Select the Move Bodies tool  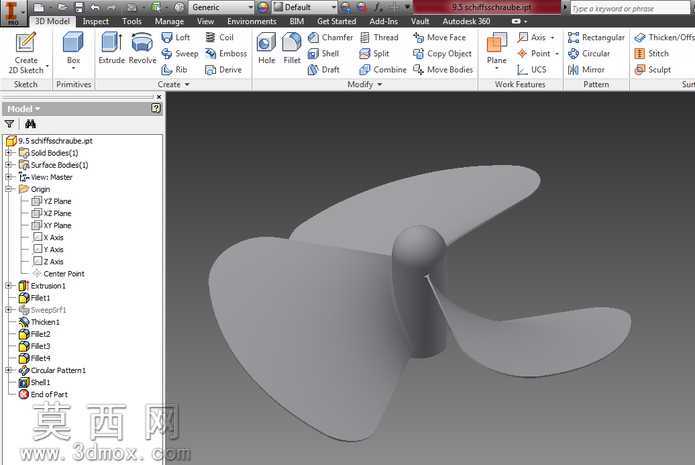click(x=443, y=70)
